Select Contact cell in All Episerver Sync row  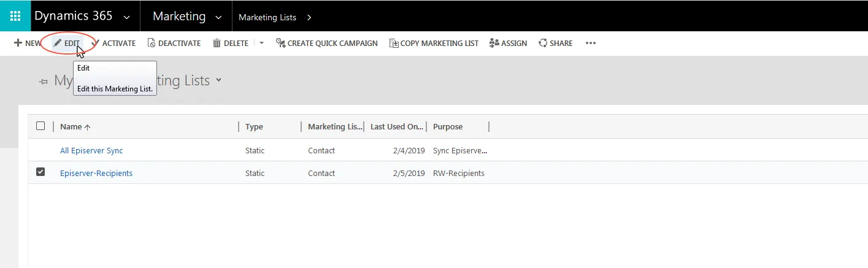(321, 150)
